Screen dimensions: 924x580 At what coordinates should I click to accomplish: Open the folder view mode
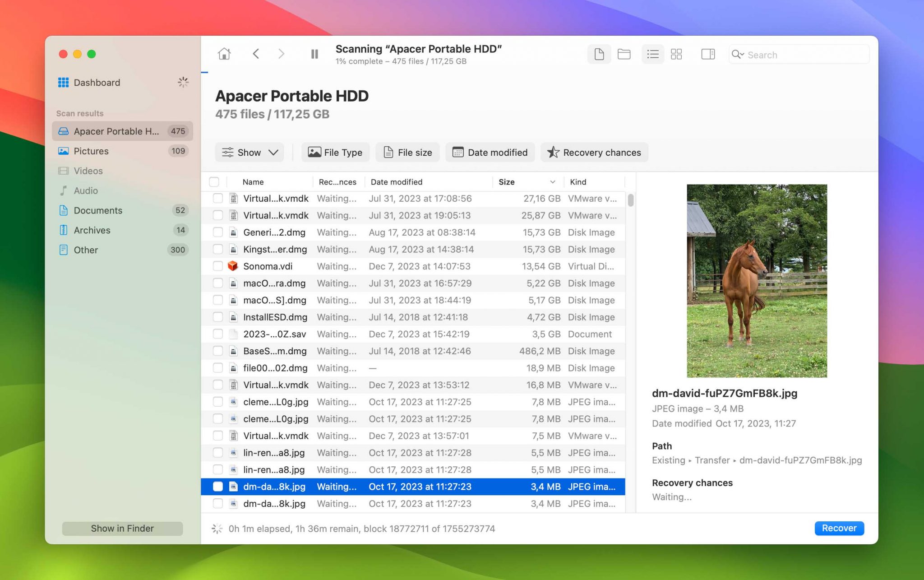[x=624, y=54]
